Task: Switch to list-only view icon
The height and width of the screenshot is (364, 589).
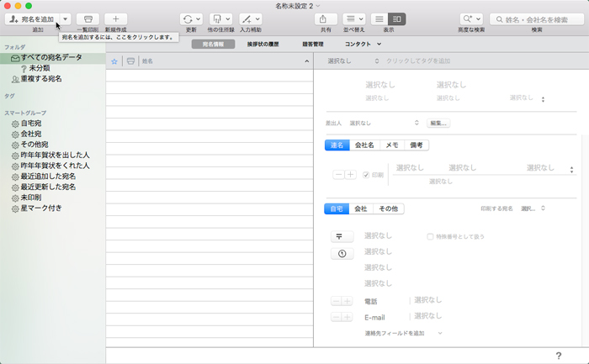Action: coord(379,18)
